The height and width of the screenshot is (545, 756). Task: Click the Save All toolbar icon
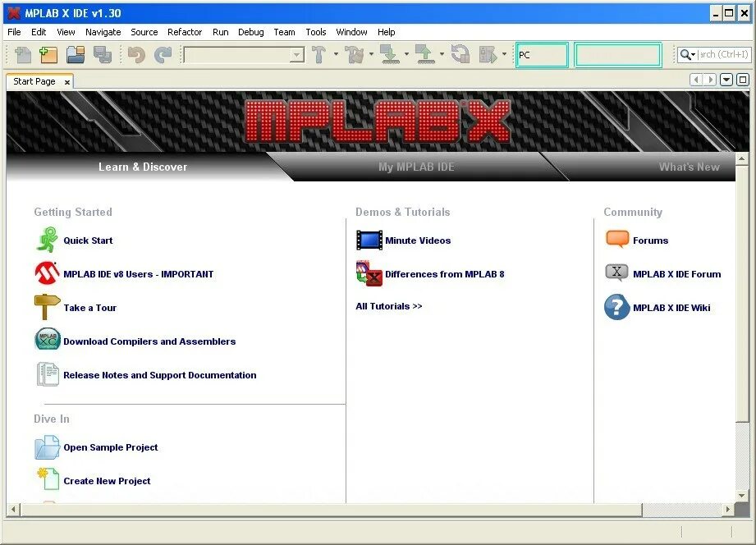point(103,54)
